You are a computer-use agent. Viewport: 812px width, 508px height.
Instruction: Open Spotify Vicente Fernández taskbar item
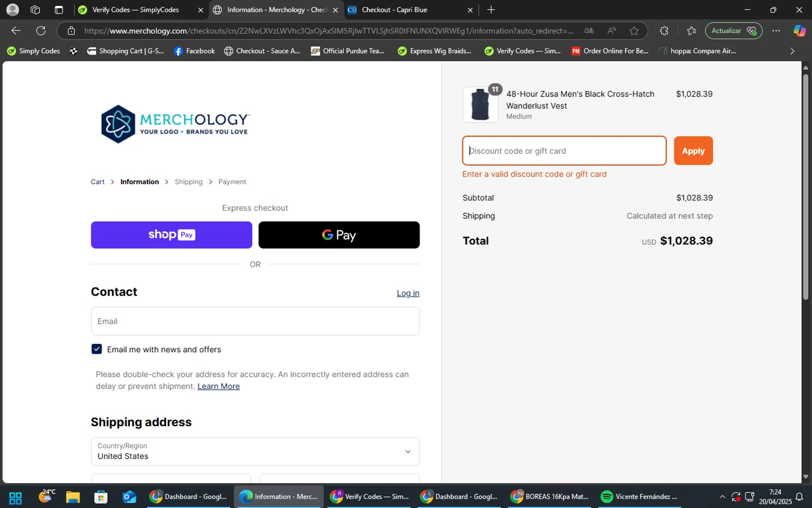639,497
